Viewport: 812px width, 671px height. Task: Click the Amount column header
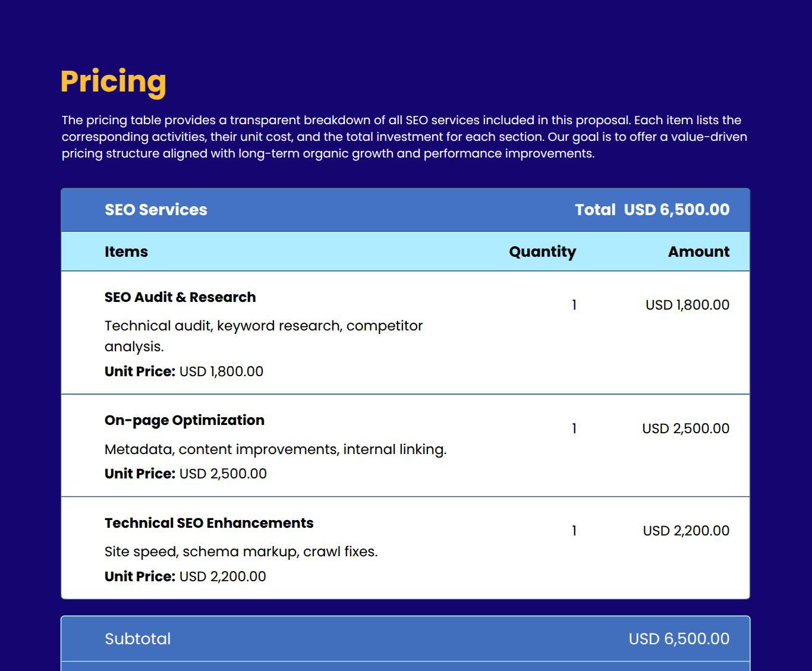click(698, 251)
